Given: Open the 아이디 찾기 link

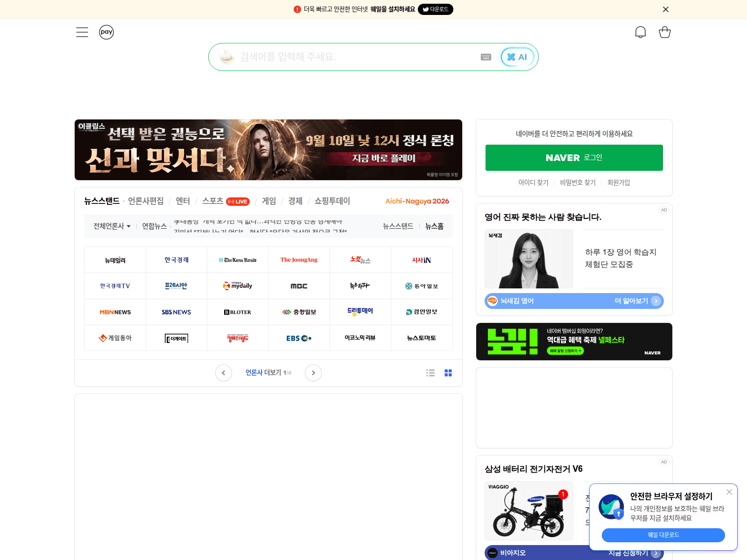Looking at the screenshot, I should [533, 182].
